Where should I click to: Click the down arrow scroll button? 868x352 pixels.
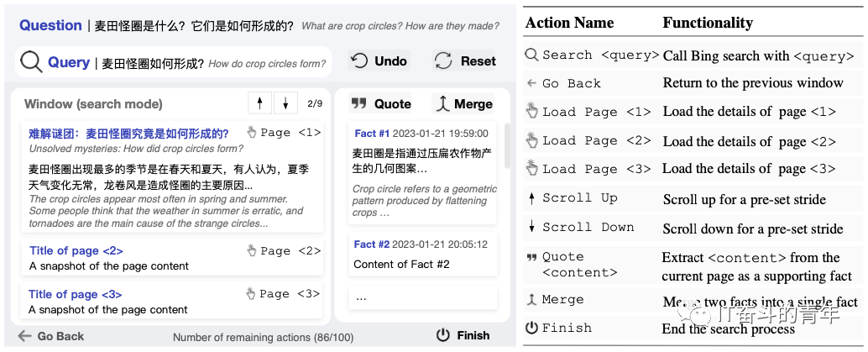click(x=285, y=103)
